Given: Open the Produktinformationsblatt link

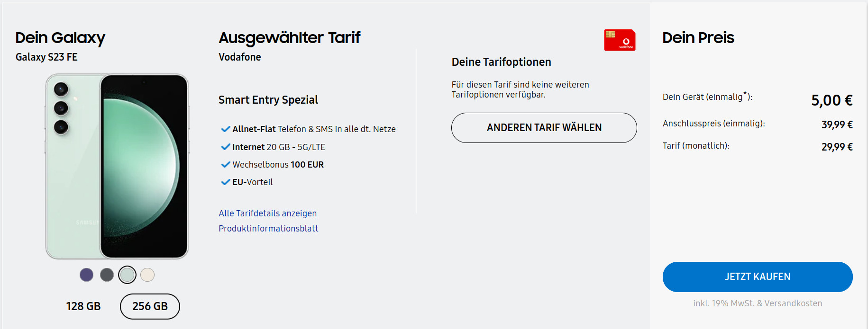Looking at the screenshot, I should click(268, 228).
